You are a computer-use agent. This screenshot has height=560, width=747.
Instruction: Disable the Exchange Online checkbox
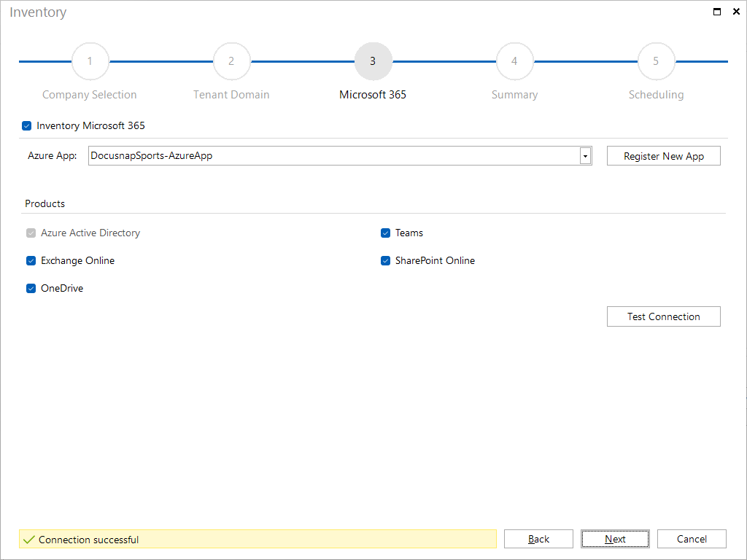[31, 260]
